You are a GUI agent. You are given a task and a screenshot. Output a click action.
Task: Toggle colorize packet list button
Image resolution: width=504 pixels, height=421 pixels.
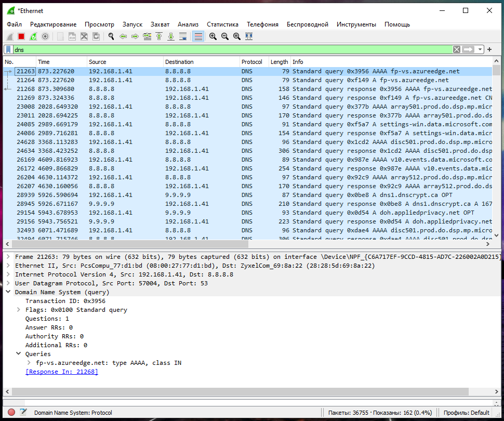click(198, 36)
